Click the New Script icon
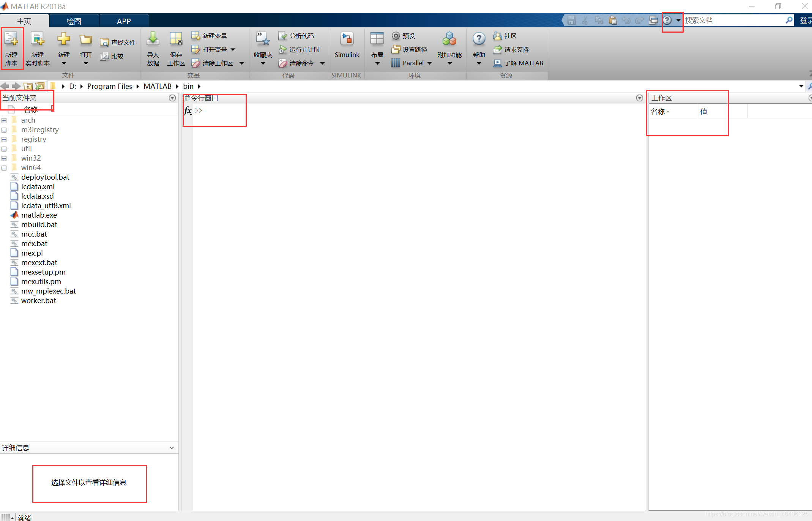The width and height of the screenshot is (812, 521). (x=11, y=48)
